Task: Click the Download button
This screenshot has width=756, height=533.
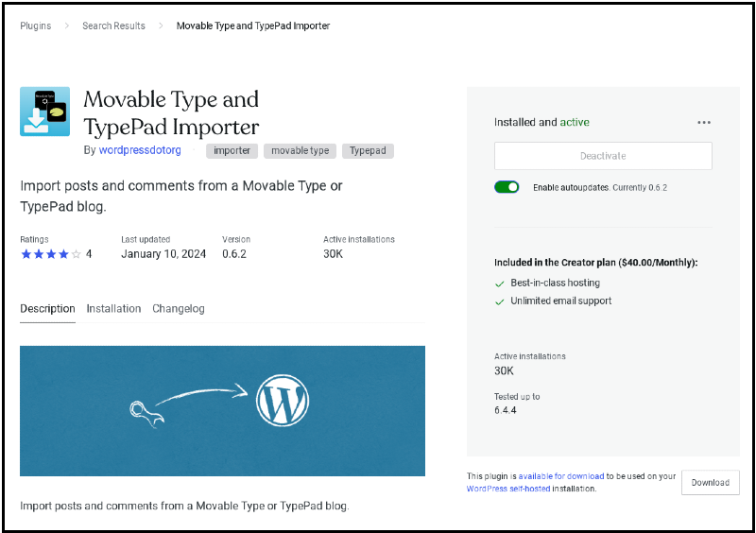Action: pos(711,482)
